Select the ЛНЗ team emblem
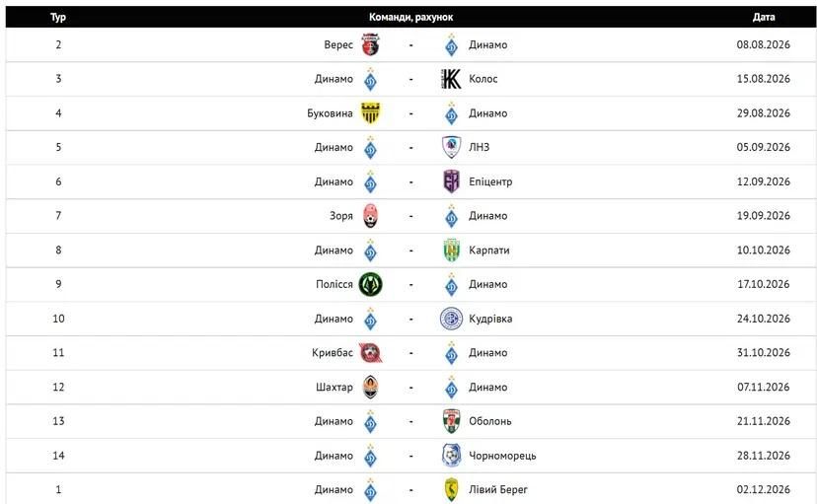This screenshot has height=504, width=817. [451, 147]
